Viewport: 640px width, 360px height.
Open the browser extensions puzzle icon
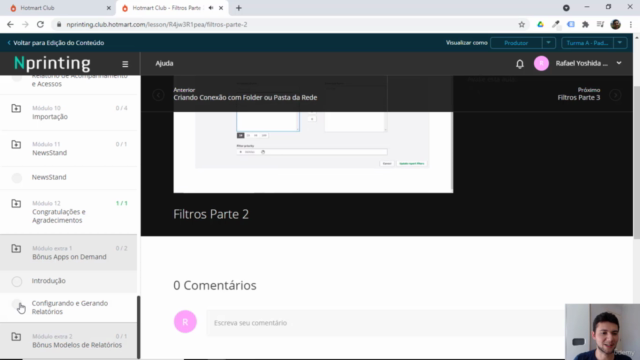point(585,24)
